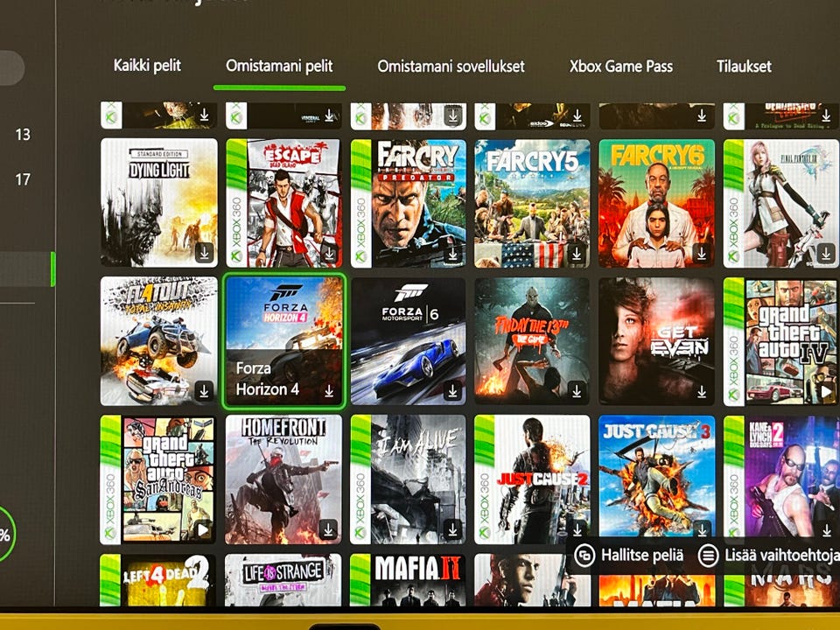The width and height of the screenshot is (840, 630).
Task: Open Omistamani sovellukset tab
Action: 451,66
